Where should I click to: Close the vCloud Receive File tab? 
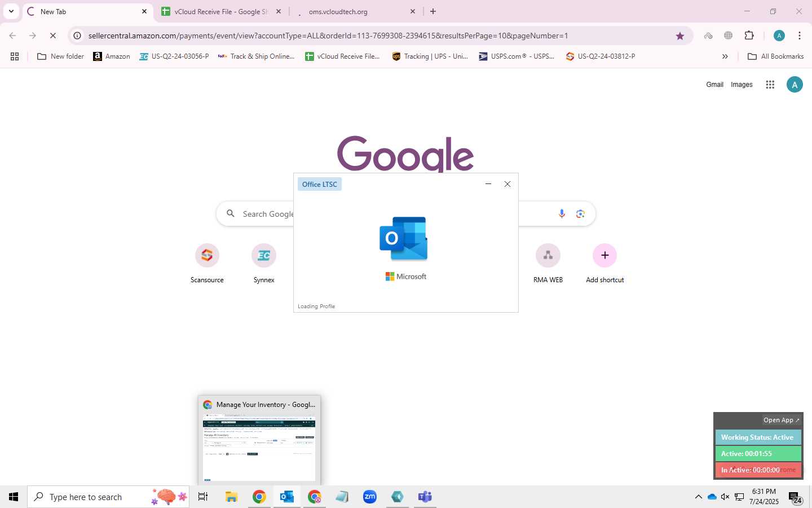coord(278,11)
